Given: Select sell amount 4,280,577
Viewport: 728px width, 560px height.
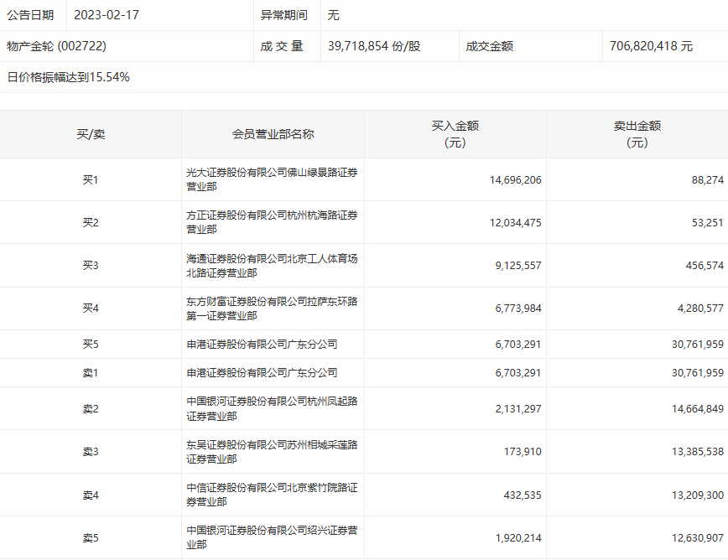Looking at the screenshot, I should (x=700, y=309).
